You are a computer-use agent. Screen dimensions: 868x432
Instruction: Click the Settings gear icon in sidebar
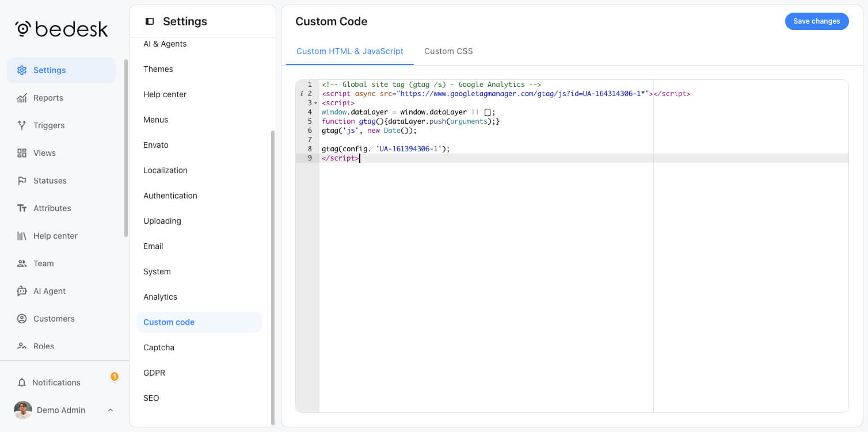pyautogui.click(x=22, y=70)
